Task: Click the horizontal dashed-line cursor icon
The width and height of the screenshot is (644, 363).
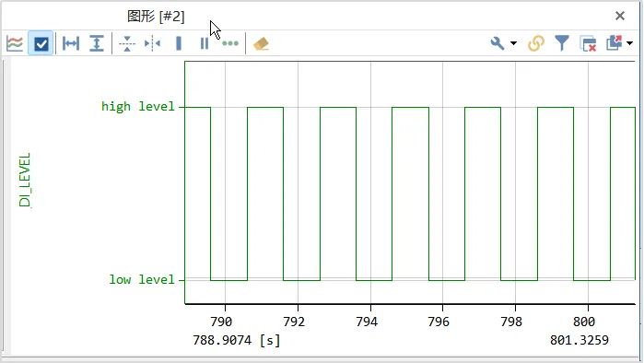Action: click(x=127, y=43)
